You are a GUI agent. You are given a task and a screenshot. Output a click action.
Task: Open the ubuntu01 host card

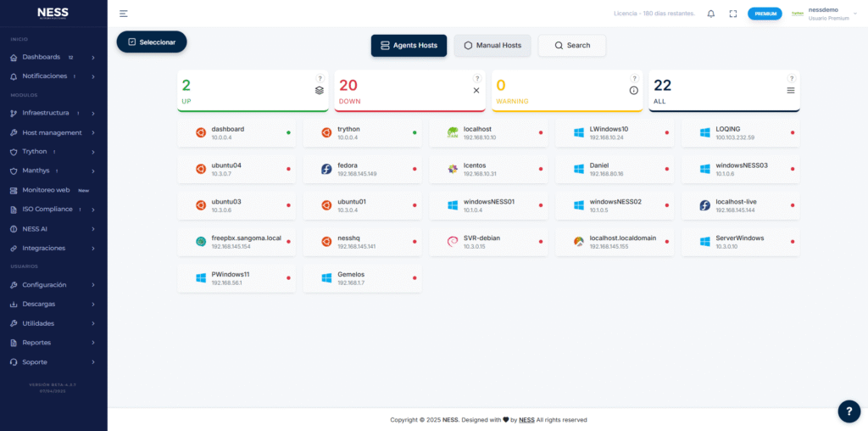363,205
